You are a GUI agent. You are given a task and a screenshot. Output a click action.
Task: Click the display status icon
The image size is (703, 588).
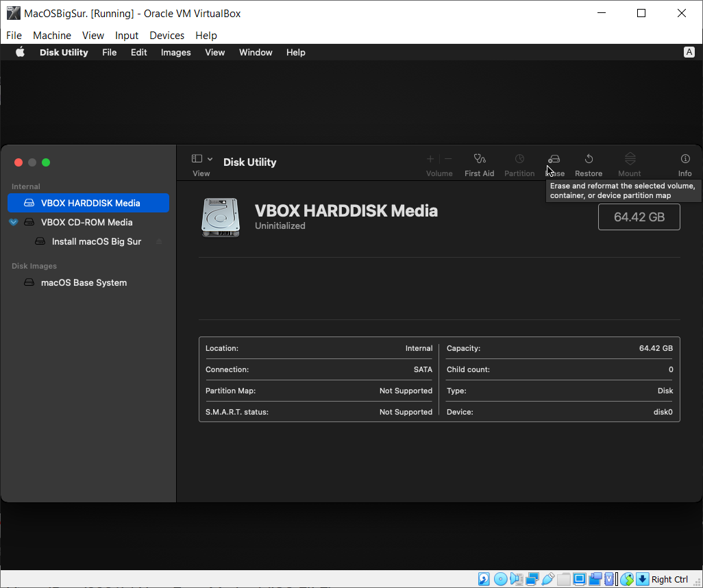(x=579, y=579)
